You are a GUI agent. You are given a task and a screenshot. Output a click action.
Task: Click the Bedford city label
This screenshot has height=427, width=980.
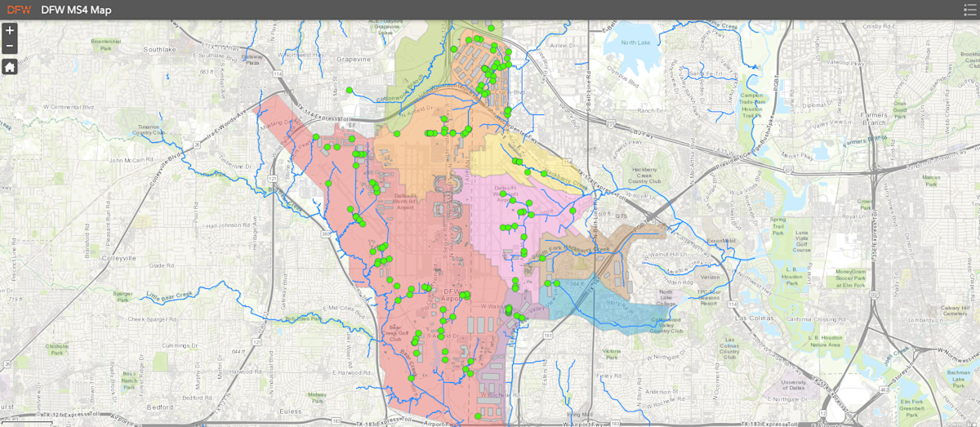pos(160,406)
